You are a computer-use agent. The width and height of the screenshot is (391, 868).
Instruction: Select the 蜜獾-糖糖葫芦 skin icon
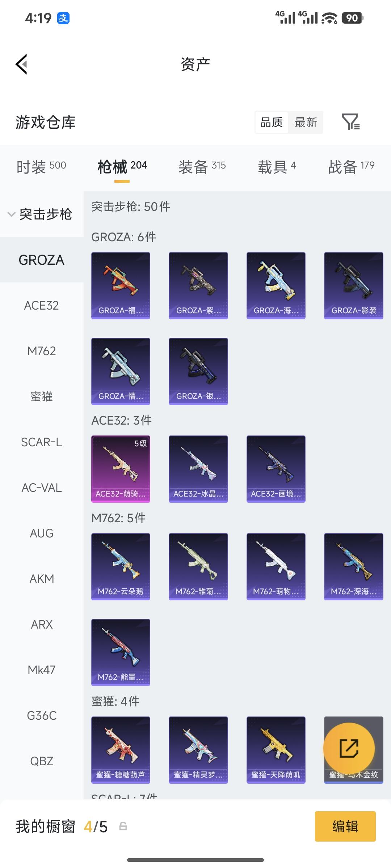[x=121, y=750]
